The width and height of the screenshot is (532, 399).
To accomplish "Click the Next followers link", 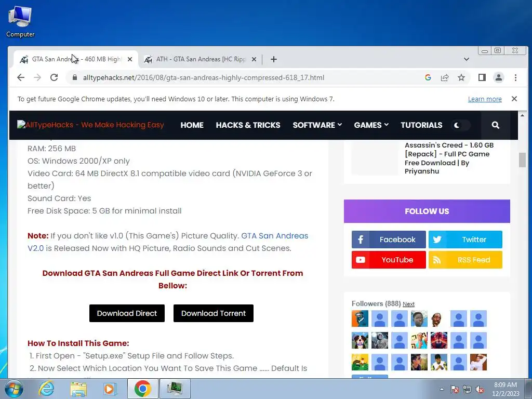I will (408, 304).
